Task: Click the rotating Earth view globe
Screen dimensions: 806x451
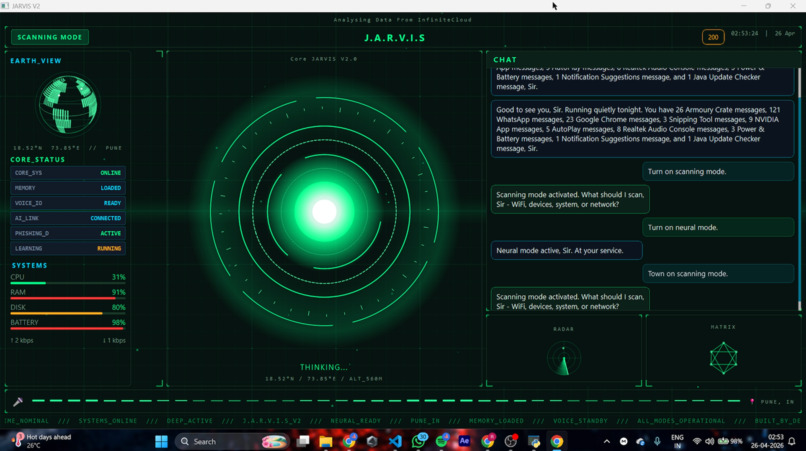Action: point(68,104)
